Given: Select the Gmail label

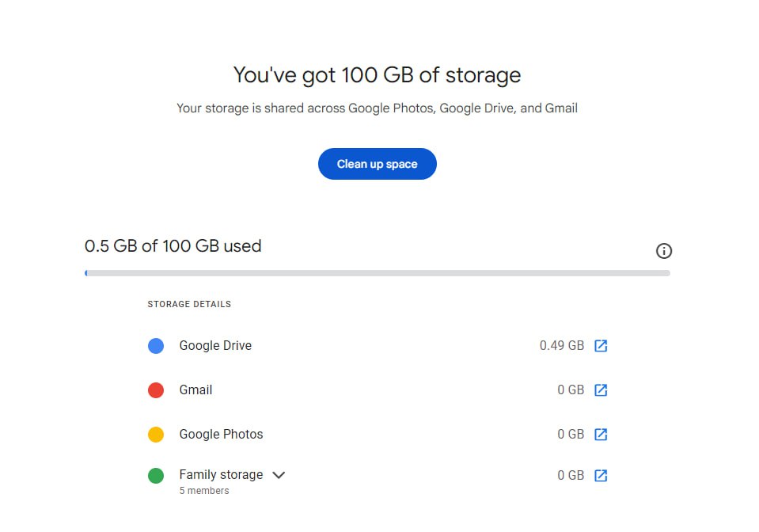Looking at the screenshot, I should (x=195, y=389).
